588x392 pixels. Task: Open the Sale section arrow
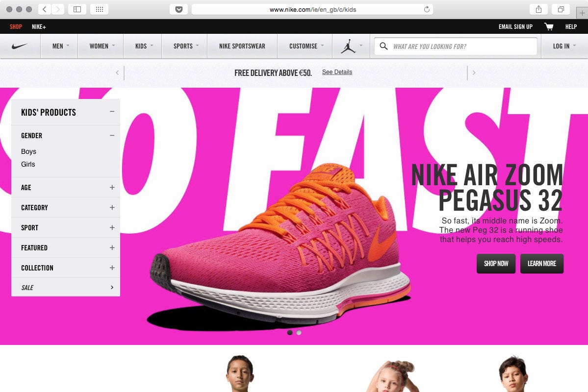click(x=112, y=288)
